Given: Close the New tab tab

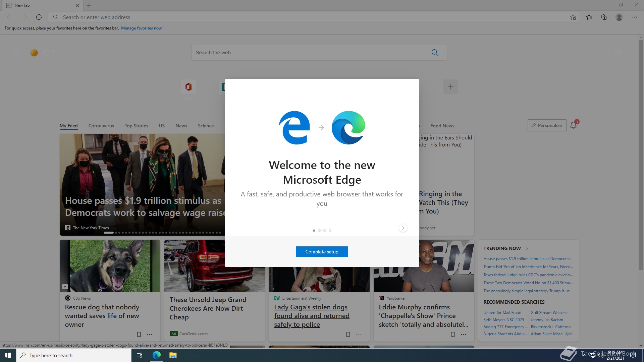Looking at the screenshot, I should [x=77, y=5].
